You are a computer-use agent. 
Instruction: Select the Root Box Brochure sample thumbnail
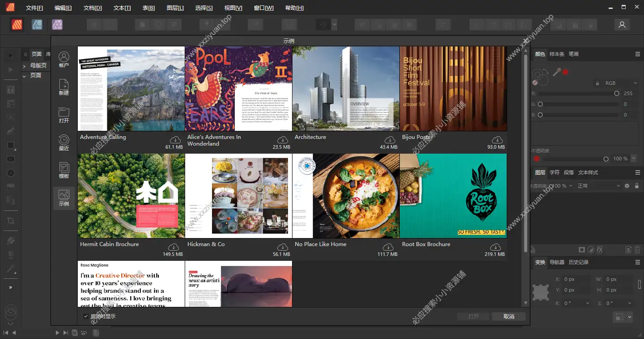(x=453, y=196)
